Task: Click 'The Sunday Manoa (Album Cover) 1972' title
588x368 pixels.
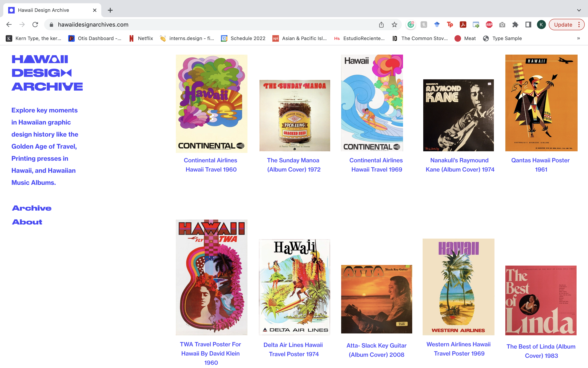Action: (x=294, y=165)
